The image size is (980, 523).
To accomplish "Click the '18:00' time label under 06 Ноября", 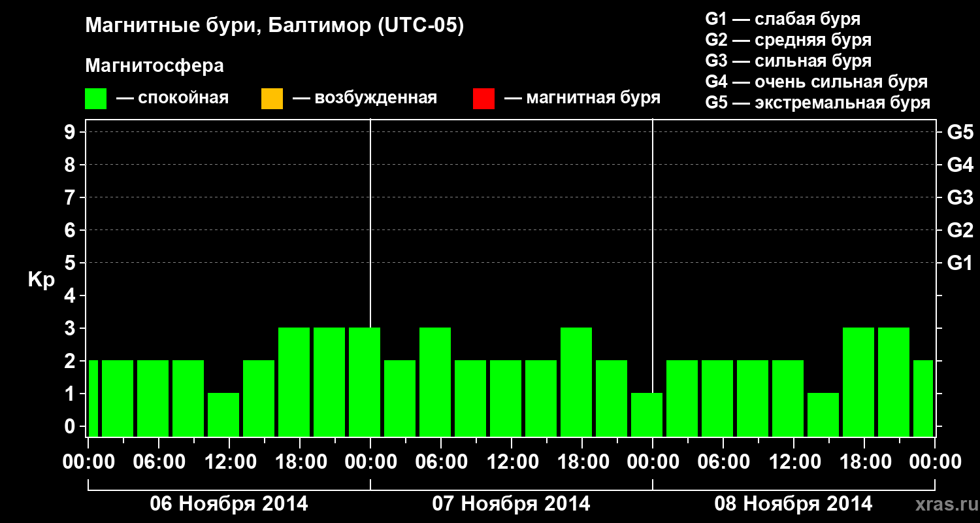I will click(300, 462).
